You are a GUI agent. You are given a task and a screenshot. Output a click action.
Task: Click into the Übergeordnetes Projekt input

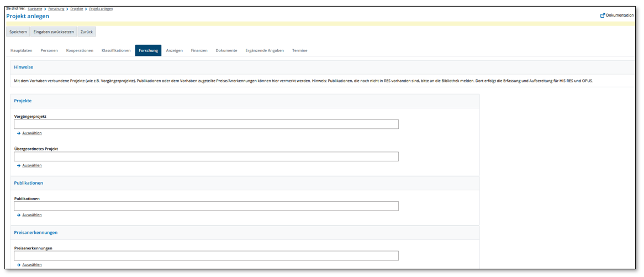tap(206, 157)
